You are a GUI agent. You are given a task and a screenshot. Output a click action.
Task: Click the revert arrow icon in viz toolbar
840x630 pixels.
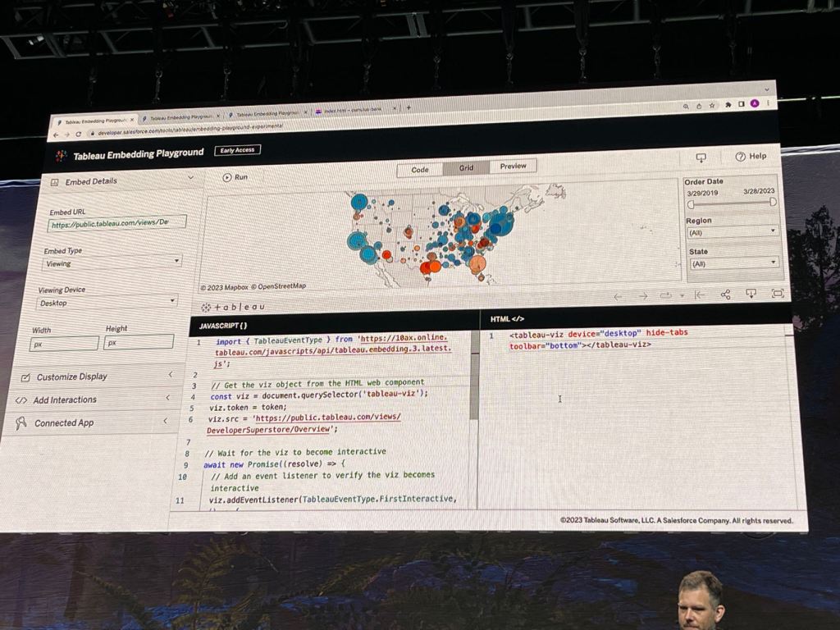pyautogui.click(x=700, y=295)
